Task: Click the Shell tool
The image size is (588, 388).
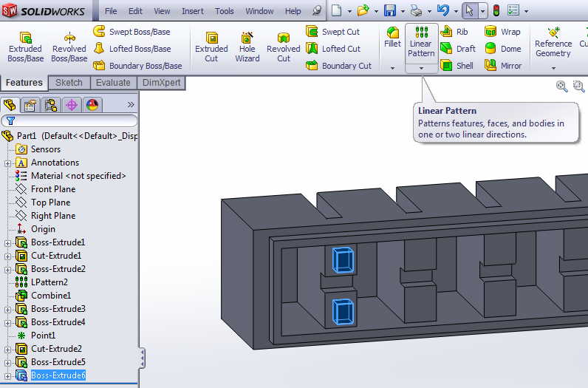Action: [457, 66]
